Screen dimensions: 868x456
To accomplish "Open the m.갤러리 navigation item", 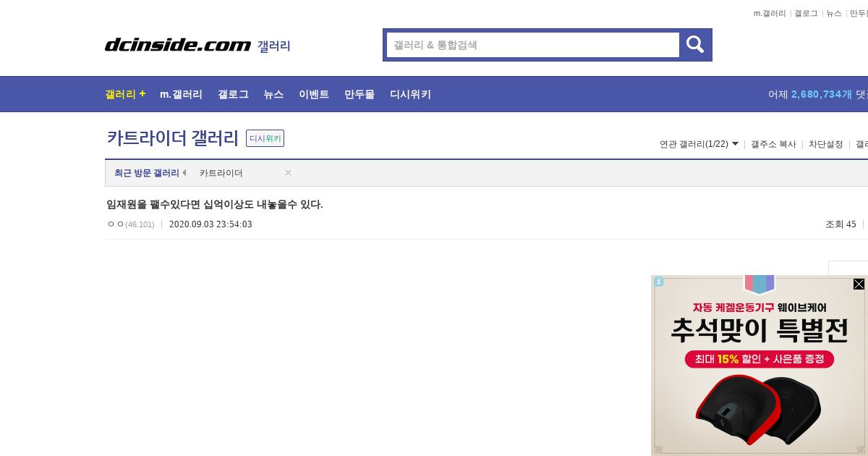I will click(x=181, y=94).
